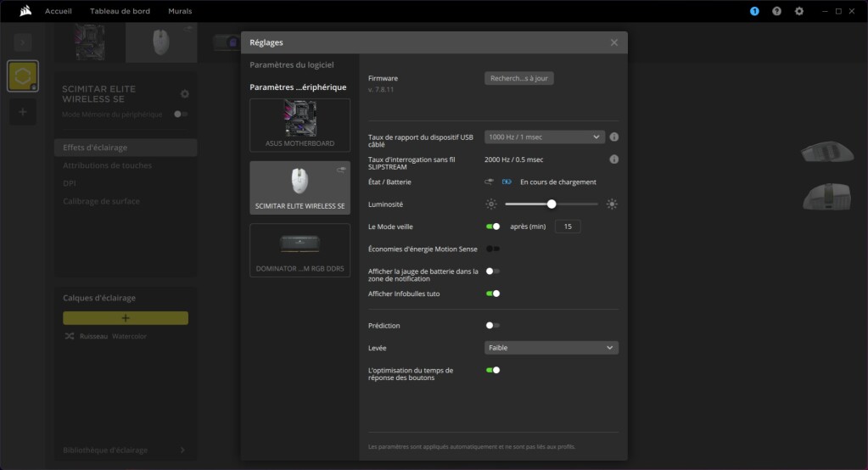Click the battery charging status icon
The width and height of the screenshot is (868, 470).
pyautogui.click(x=507, y=182)
